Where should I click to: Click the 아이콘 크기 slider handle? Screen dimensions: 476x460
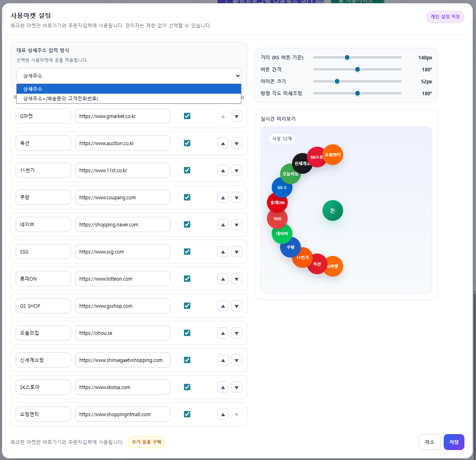[337, 81]
